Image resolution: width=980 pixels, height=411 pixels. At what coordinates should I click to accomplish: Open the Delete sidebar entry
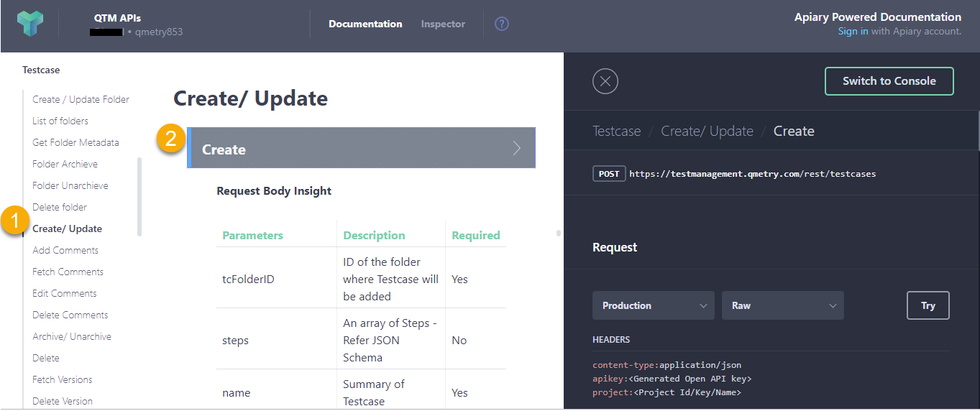coord(46,358)
